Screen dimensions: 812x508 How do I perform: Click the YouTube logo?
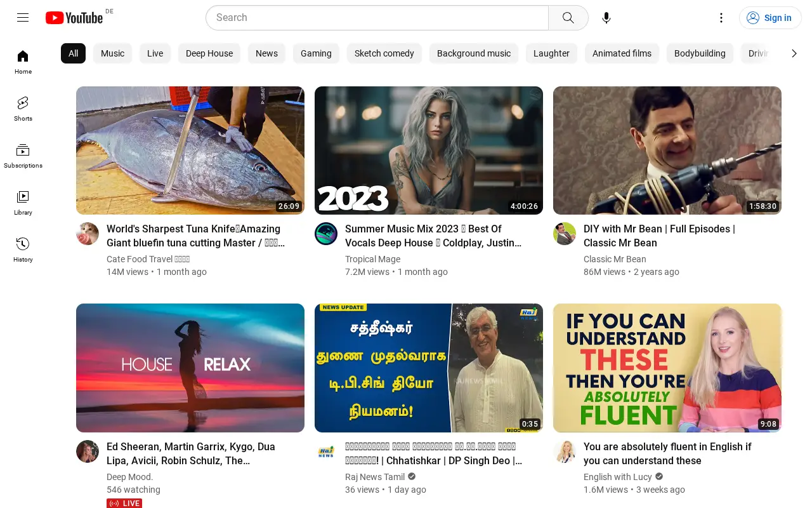click(x=74, y=18)
